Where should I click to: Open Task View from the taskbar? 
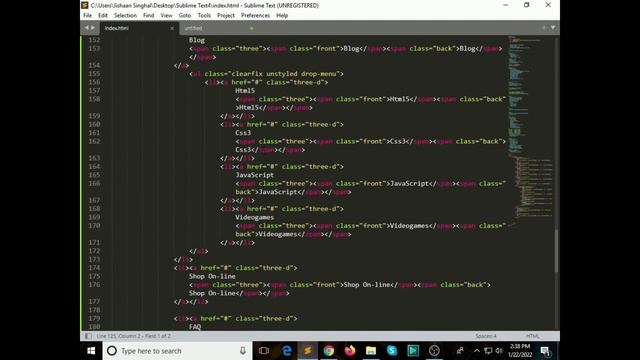click(264, 351)
